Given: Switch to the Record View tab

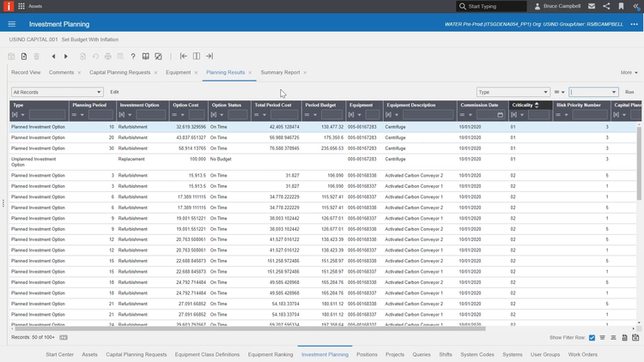Looking at the screenshot, I should tap(26, 72).
